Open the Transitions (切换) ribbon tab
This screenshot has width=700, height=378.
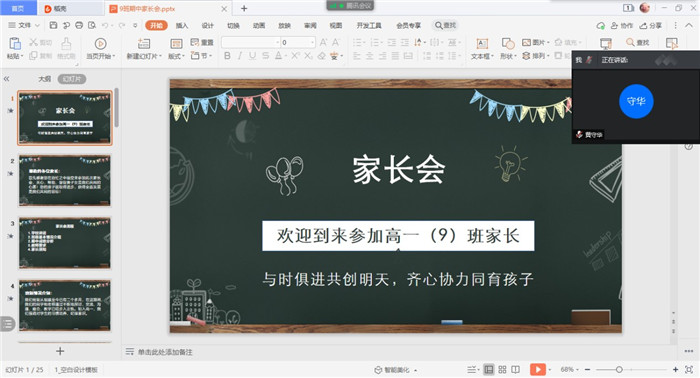click(233, 25)
